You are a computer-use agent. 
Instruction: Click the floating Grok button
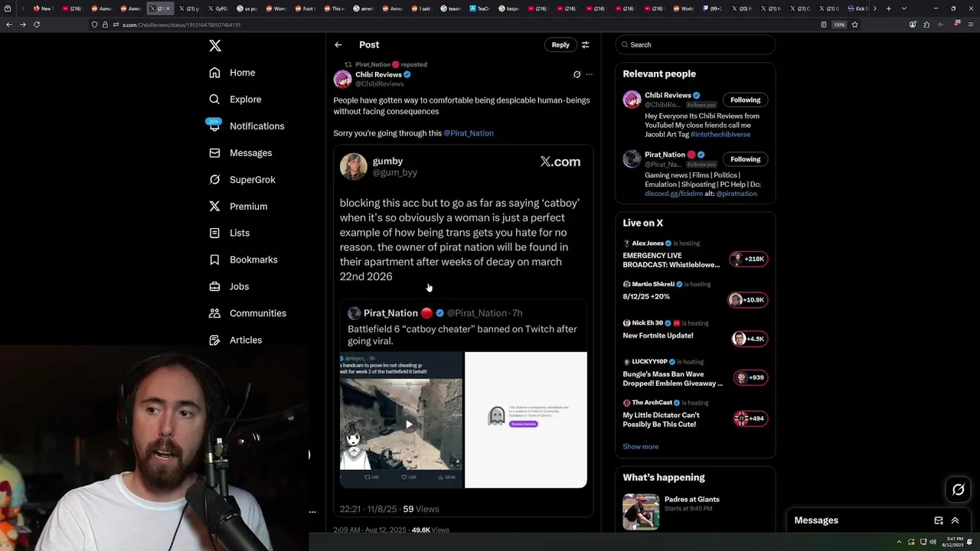tap(958, 490)
